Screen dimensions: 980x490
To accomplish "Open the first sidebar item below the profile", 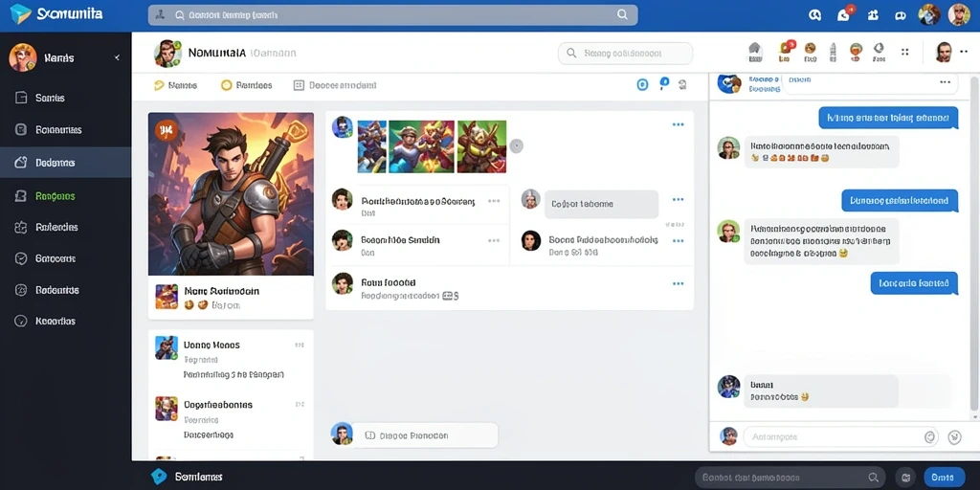I will (x=66, y=98).
